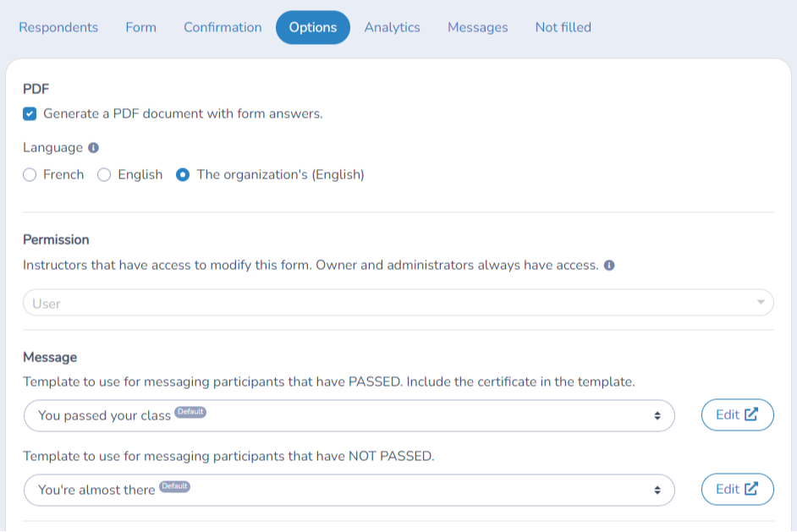Click the PDF section heading

point(36,89)
